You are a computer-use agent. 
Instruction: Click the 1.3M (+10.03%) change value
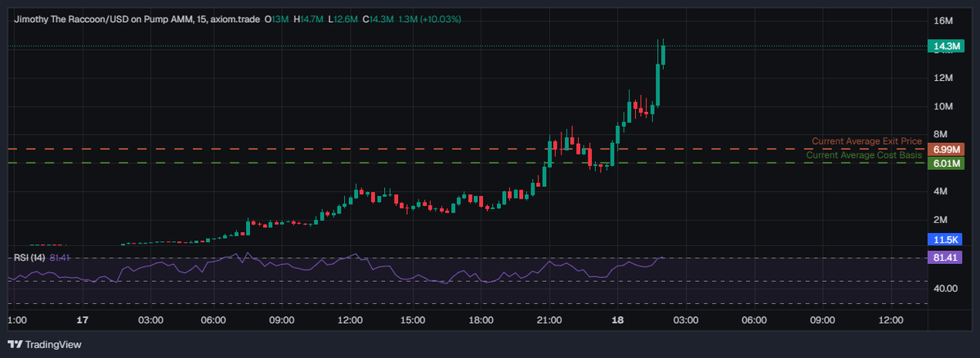[429, 20]
